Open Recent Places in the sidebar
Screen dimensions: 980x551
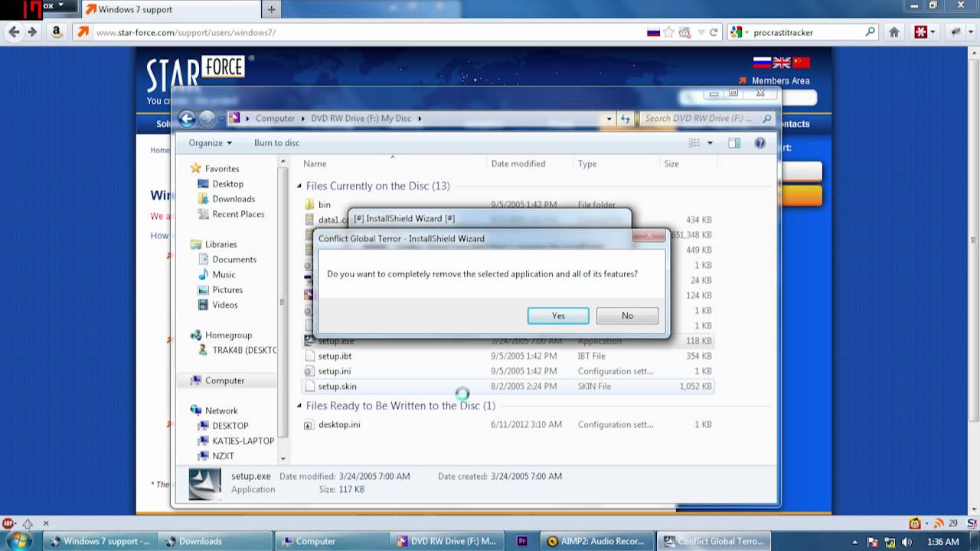(x=238, y=214)
